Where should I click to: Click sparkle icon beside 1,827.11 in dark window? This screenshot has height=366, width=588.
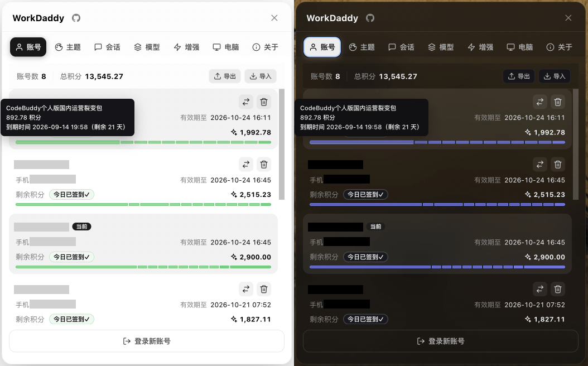(x=528, y=319)
